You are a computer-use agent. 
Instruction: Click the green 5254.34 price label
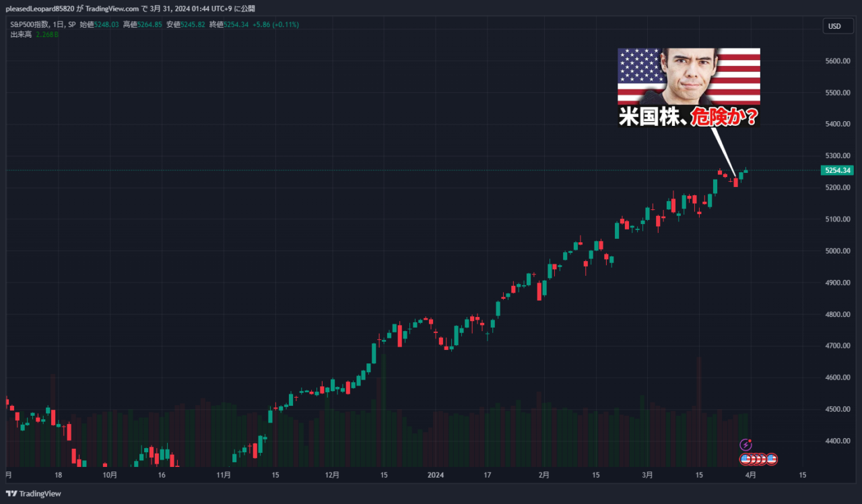[837, 170]
